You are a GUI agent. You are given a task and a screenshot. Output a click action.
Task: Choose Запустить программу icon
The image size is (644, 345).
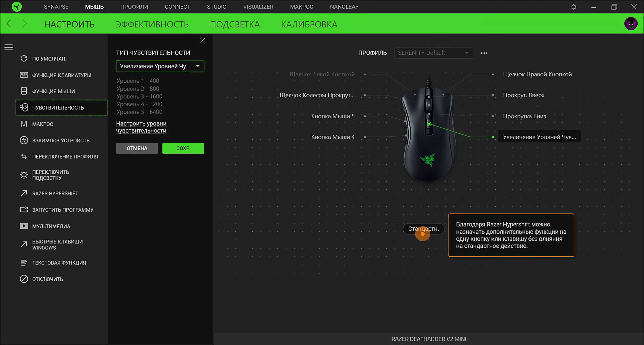click(x=24, y=210)
